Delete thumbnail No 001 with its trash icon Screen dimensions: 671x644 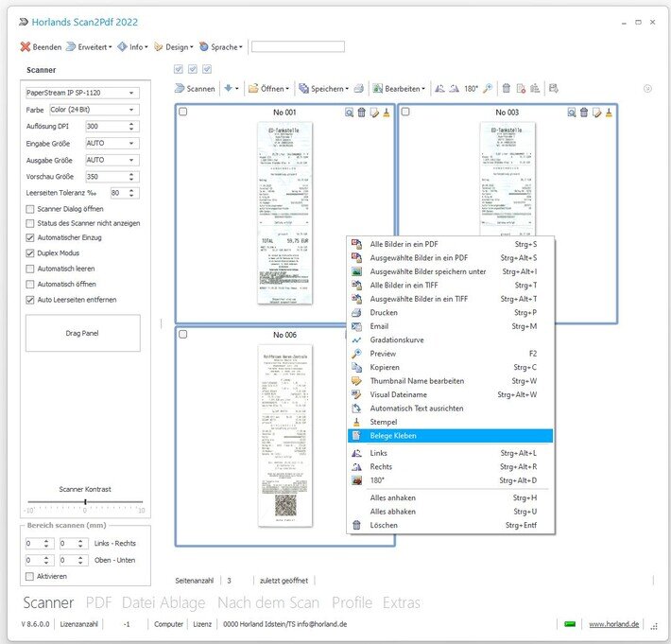362,113
